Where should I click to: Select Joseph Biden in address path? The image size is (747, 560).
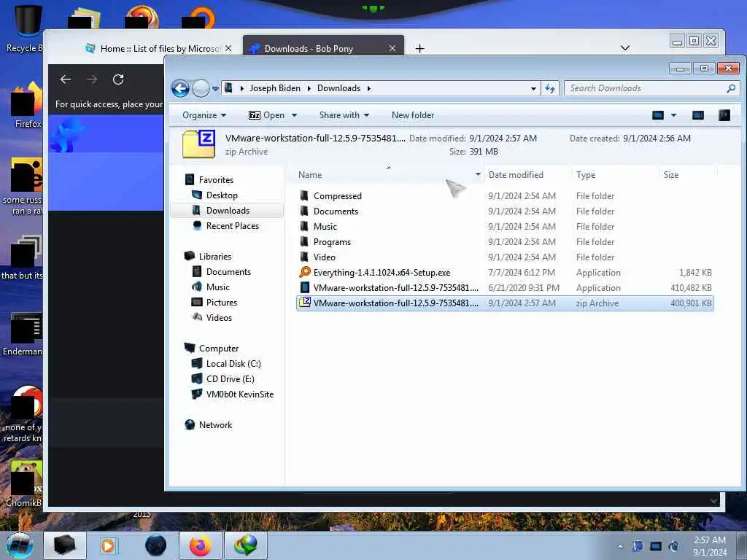pyautogui.click(x=275, y=88)
